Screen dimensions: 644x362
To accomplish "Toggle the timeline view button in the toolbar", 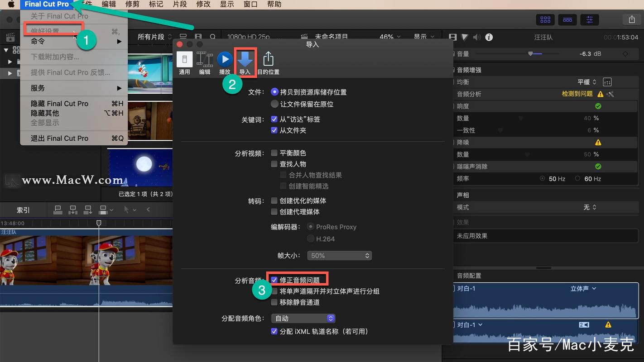I will click(x=567, y=19).
